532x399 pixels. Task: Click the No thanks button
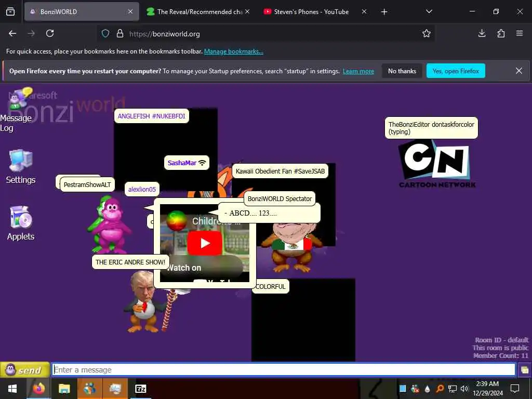402,71
